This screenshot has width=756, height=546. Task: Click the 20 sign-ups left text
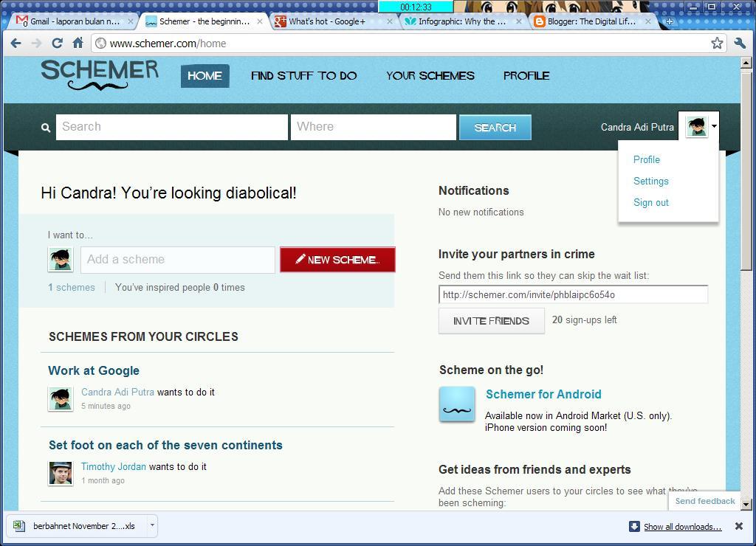(585, 320)
